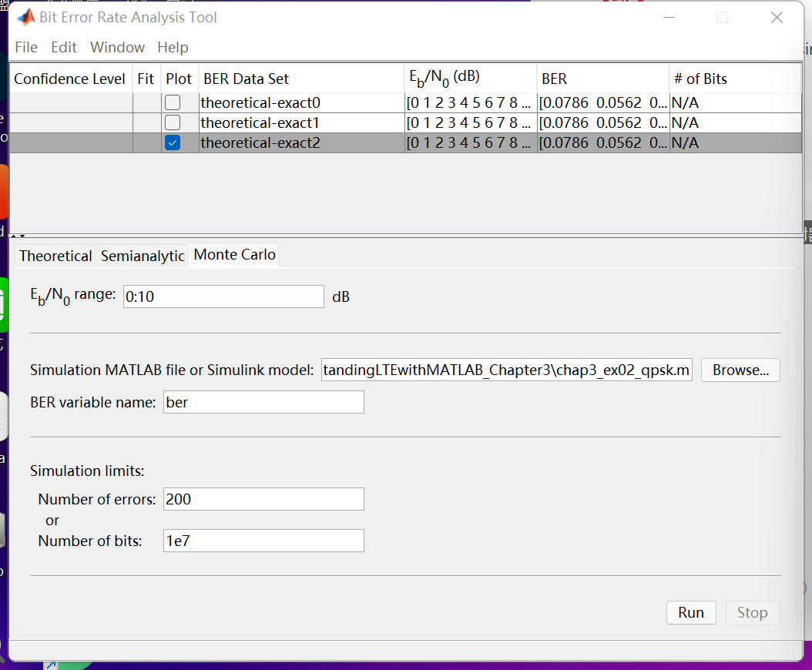Open the Edit menu
Viewport: 812px width, 670px height.
coord(64,47)
